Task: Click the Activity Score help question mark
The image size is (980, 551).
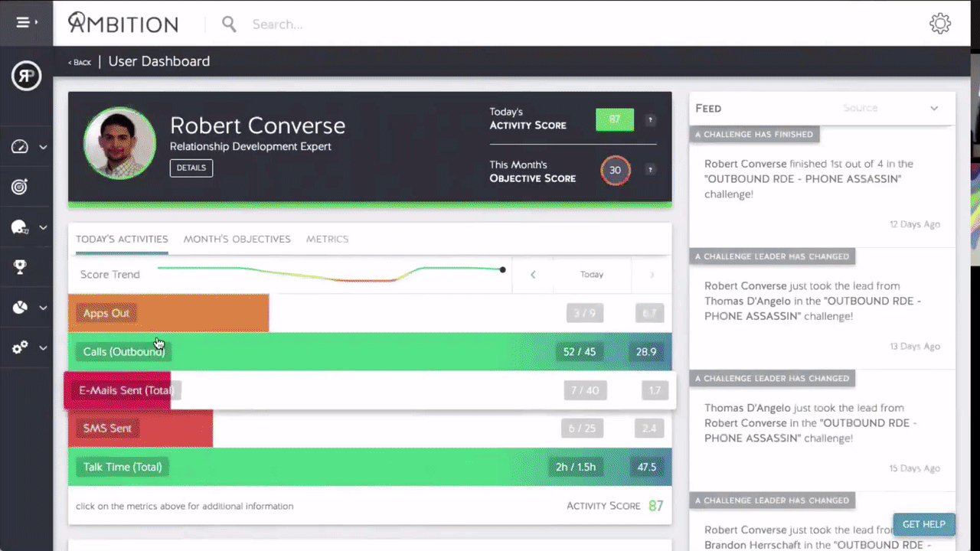Action: click(649, 120)
